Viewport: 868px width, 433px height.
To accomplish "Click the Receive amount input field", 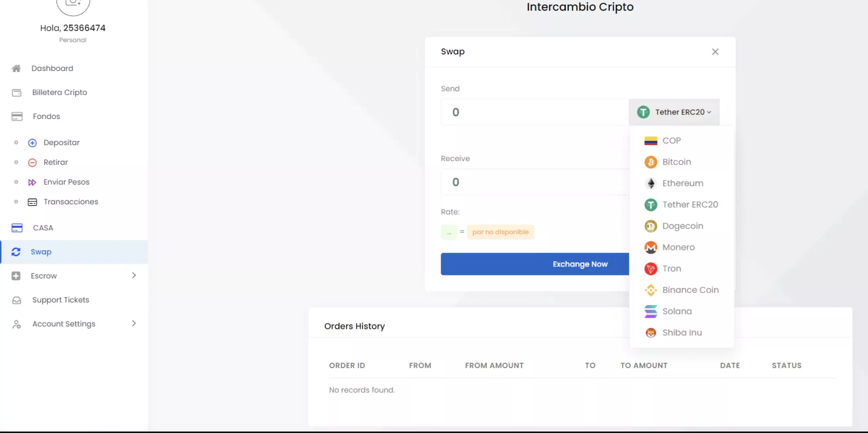I will [534, 182].
